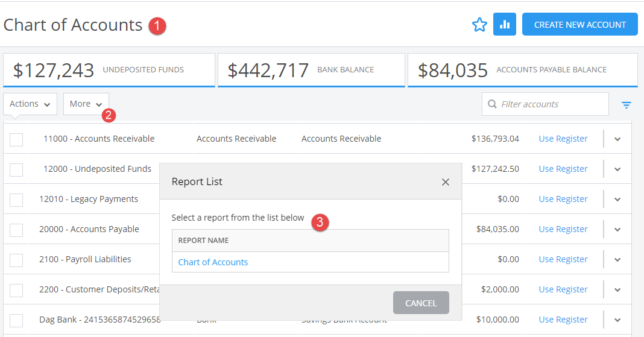Screen dimensions: 644x337
Task: Expand row menu for 2200 - Customer Deposits
Action: pos(617,290)
